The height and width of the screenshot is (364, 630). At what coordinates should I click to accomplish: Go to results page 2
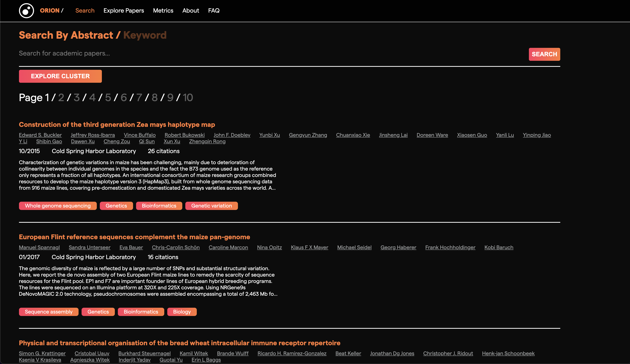tap(61, 98)
